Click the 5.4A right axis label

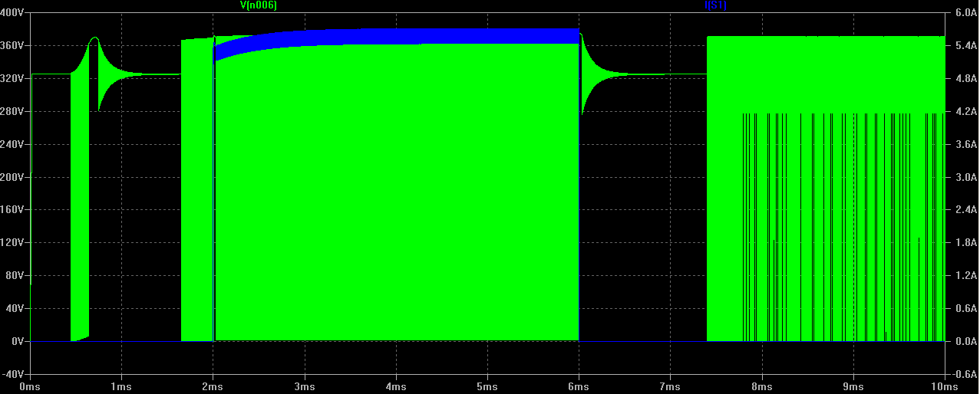(x=965, y=46)
